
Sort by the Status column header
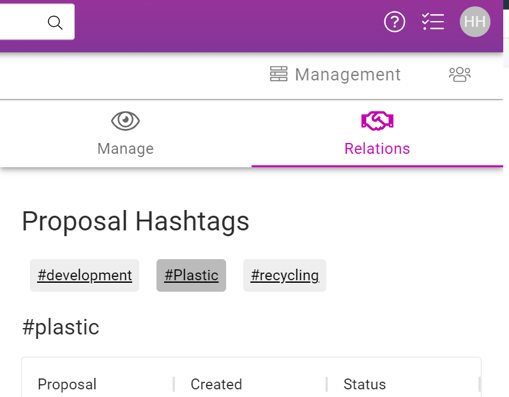point(364,384)
